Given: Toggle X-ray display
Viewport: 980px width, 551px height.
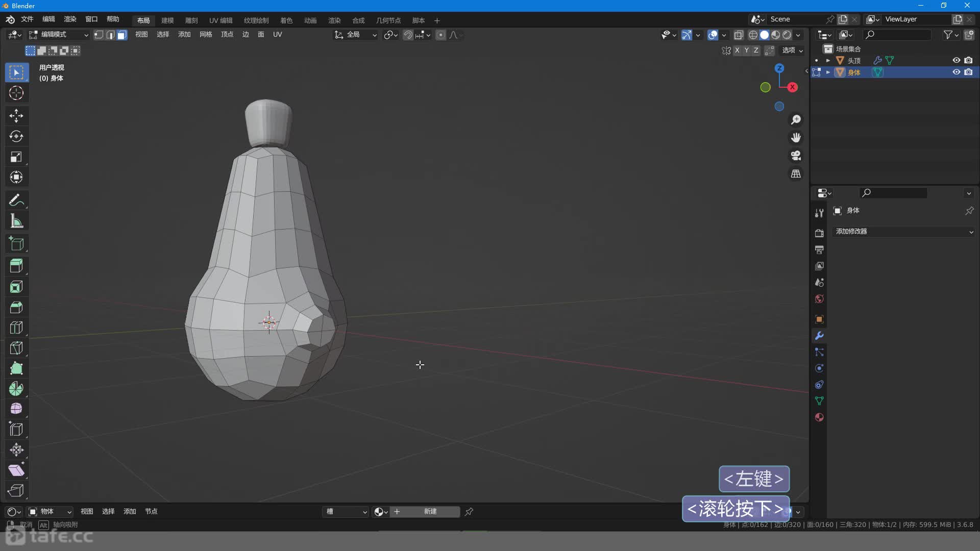Looking at the screenshot, I should (739, 35).
